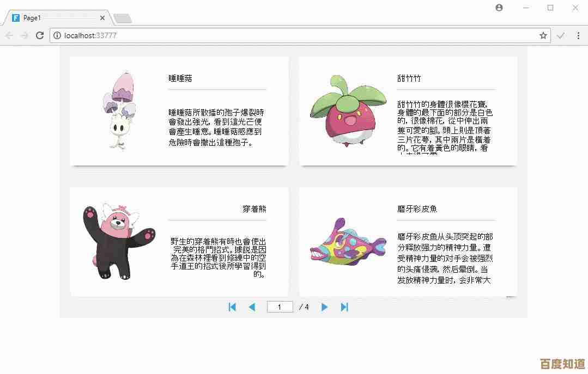The width and height of the screenshot is (588, 374).
Task: Go to the previous page arrow
Action: tap(252, 307)
